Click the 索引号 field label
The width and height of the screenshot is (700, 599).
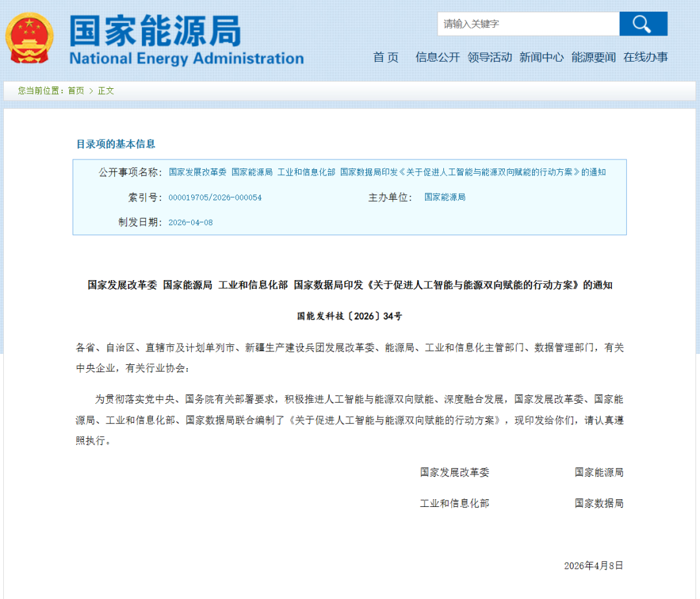145,197
